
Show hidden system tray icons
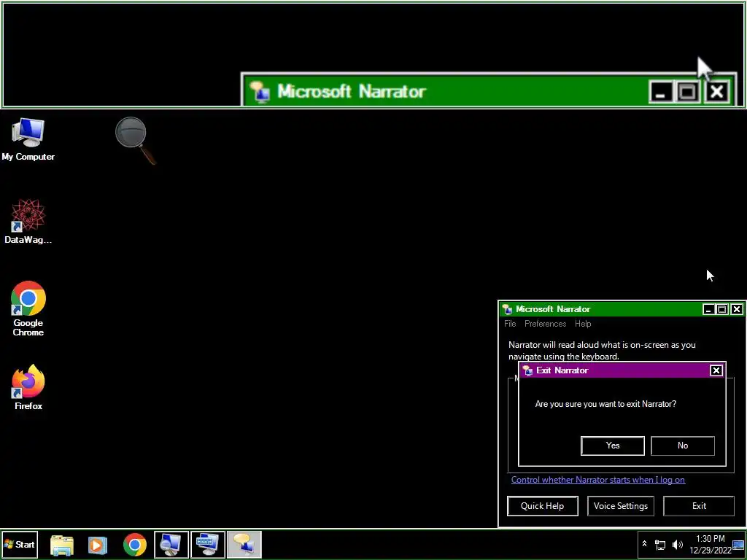(x=645, y=544)
